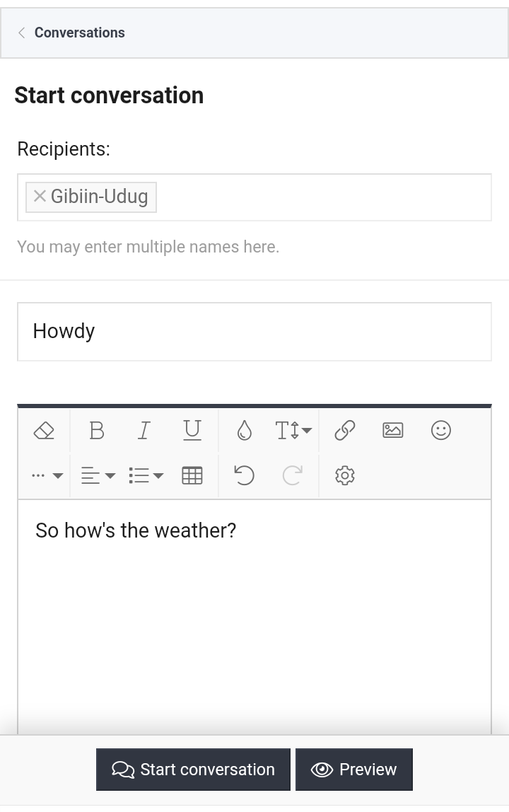The height and width of the screenshot is (812, 509).
Task: Open the smilies emoji picker
Action: click(x=441, y=430)
